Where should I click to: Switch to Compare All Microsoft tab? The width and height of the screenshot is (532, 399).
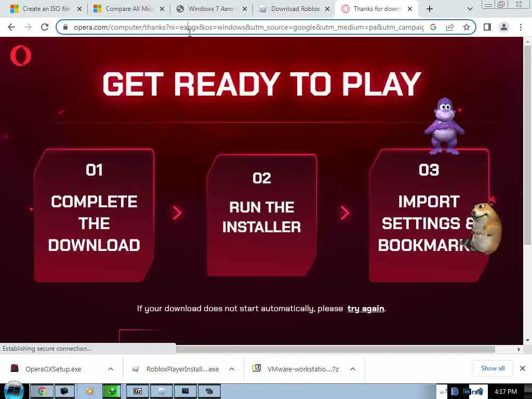129,9
